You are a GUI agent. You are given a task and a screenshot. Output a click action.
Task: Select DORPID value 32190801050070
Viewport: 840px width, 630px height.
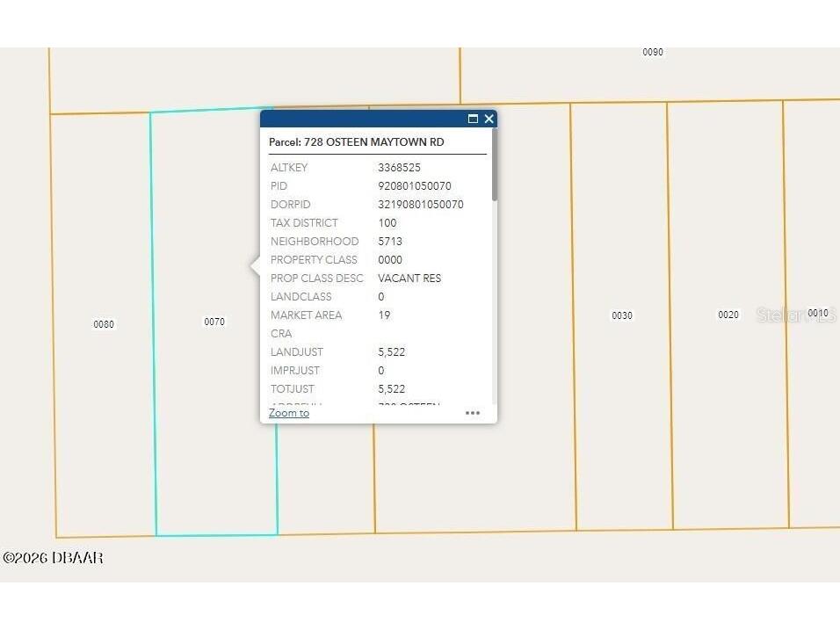(x=421, y=205)
